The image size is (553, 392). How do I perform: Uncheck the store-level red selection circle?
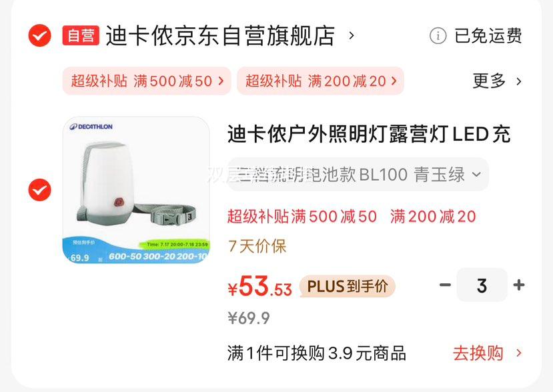tap(39, 35)
